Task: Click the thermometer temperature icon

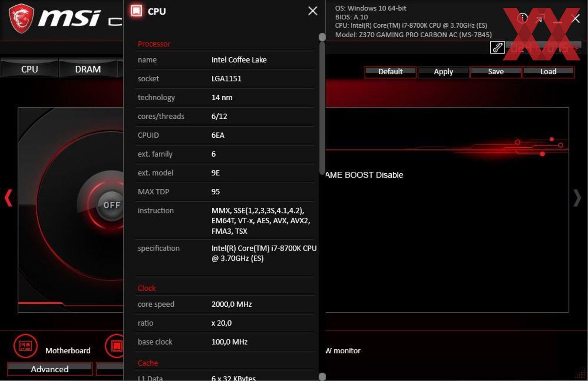Action: pyautogui.click(x=498, y=48)
